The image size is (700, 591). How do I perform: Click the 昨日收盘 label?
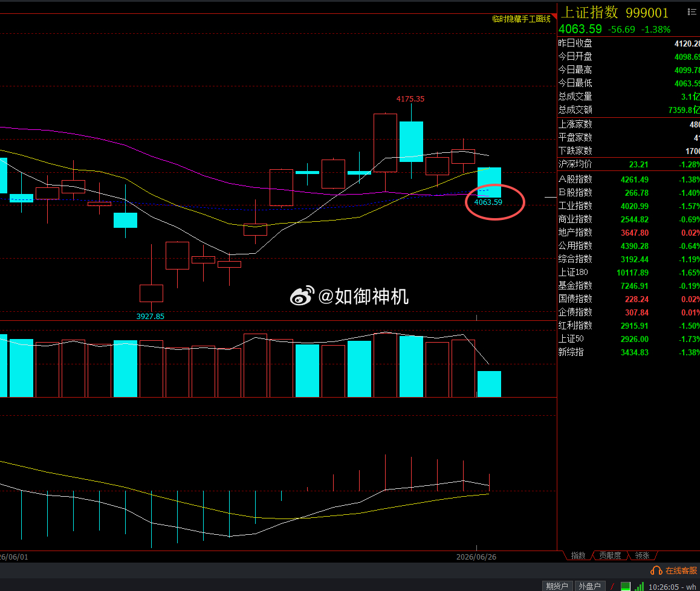tap(575, 44)
